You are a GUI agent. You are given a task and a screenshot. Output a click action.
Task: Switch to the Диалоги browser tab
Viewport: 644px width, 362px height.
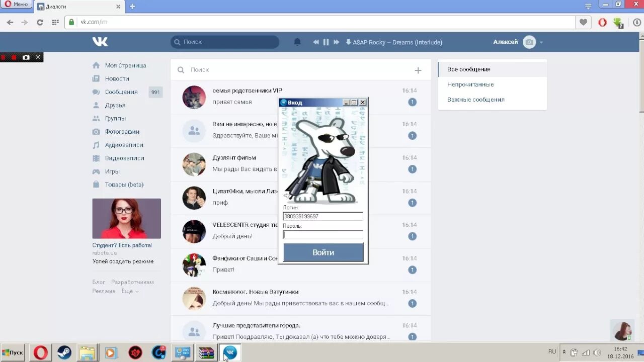pos(79,7)
